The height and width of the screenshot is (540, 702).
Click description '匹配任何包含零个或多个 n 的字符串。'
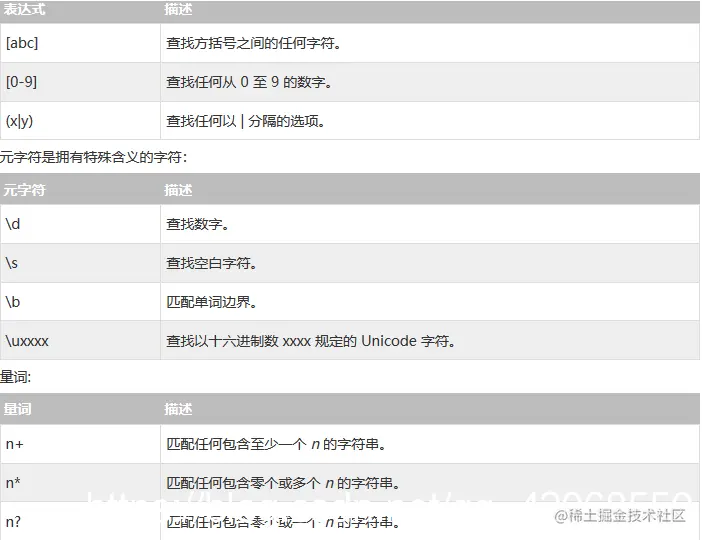pos(283,483)
